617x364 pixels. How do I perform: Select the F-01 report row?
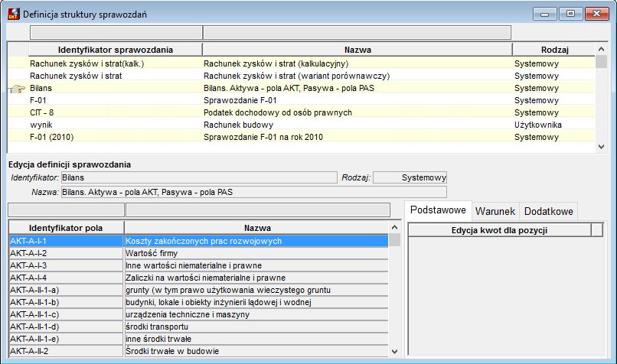(302, 100)
